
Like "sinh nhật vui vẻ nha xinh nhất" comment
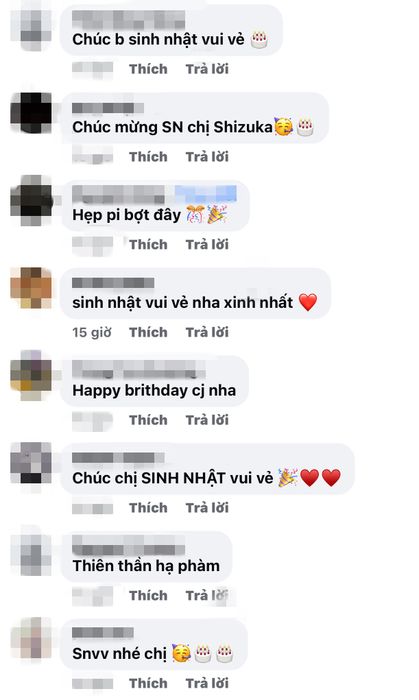148,332
